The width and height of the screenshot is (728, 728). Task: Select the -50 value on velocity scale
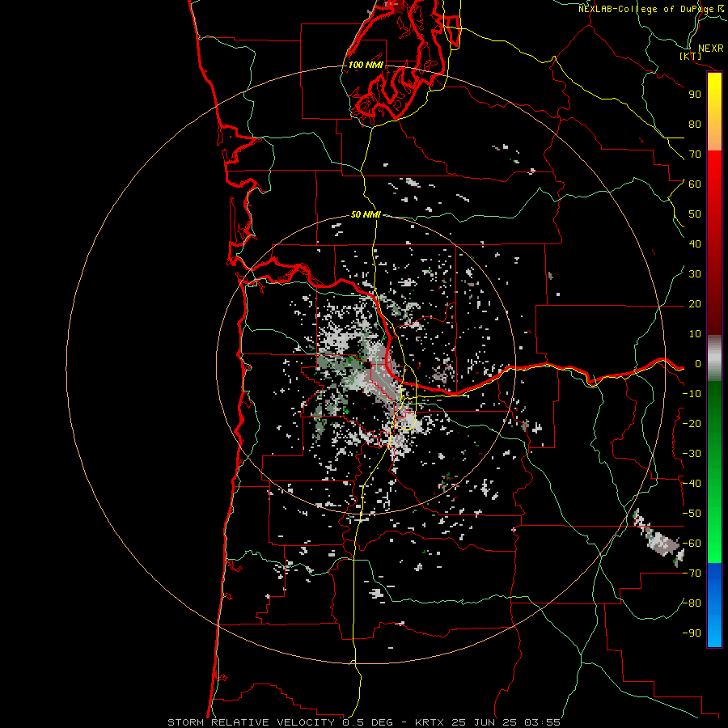(x=692, y=514)
